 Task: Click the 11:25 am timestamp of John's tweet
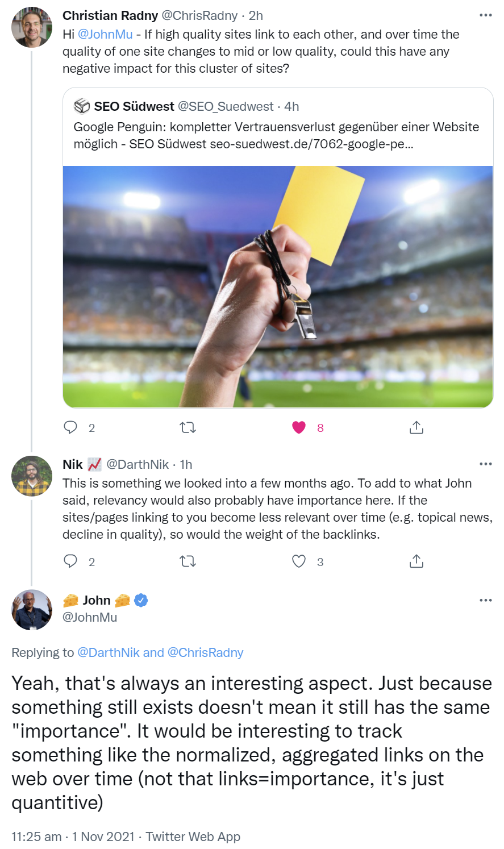click(x=36, y=836)
